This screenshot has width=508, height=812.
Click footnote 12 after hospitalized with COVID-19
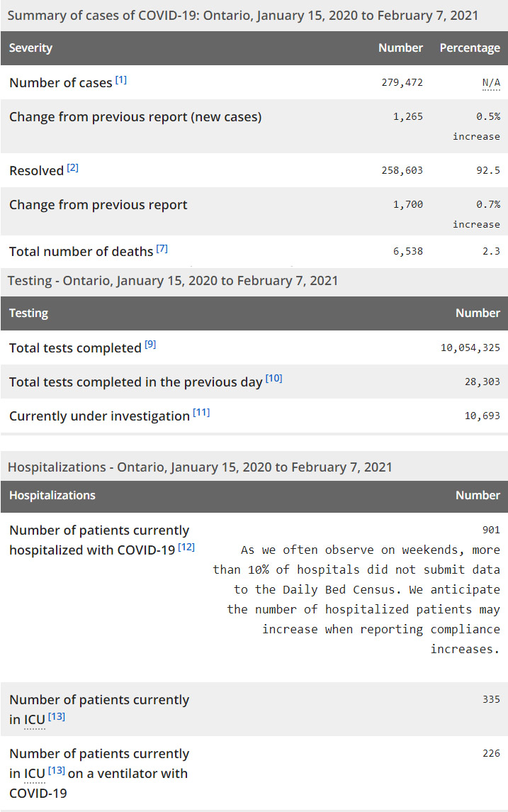tap(186, 547)
